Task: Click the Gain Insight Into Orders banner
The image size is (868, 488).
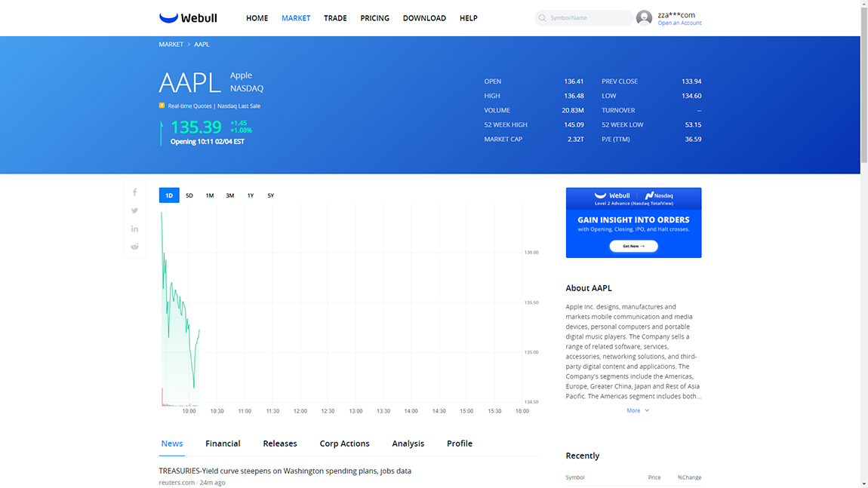Action: pos(633,223)
